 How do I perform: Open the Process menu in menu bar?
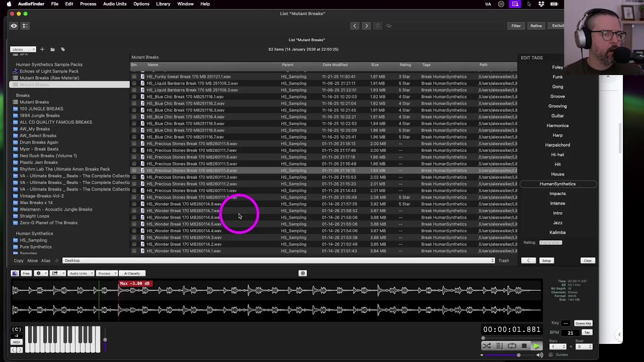pos(88,4)
